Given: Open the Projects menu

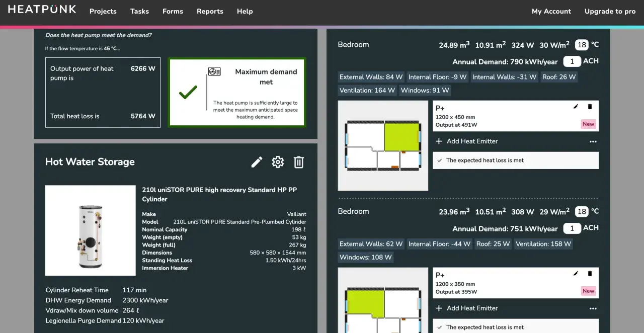Looking at the screenshot, I should tap(103, 11).
